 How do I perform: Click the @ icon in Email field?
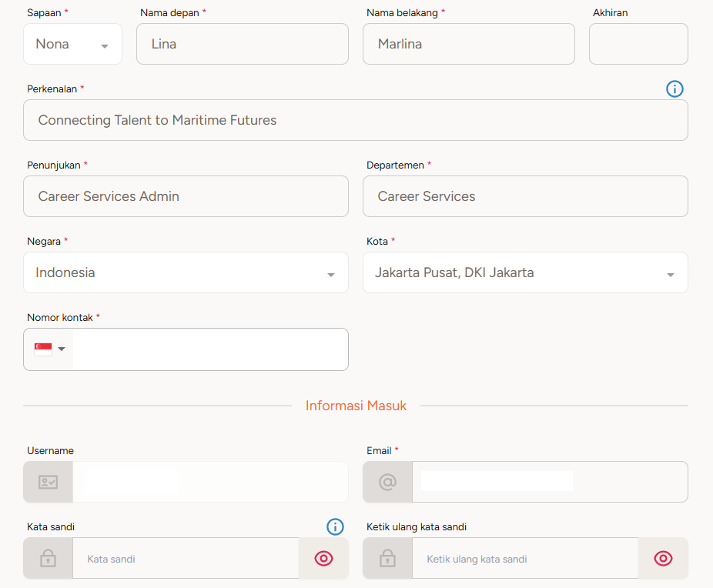(387, 483)
